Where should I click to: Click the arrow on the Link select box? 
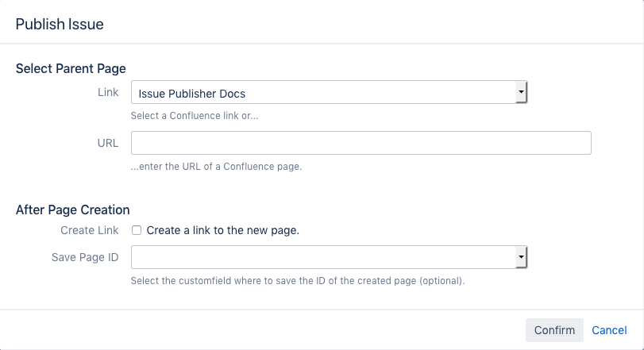pos(521,93)
